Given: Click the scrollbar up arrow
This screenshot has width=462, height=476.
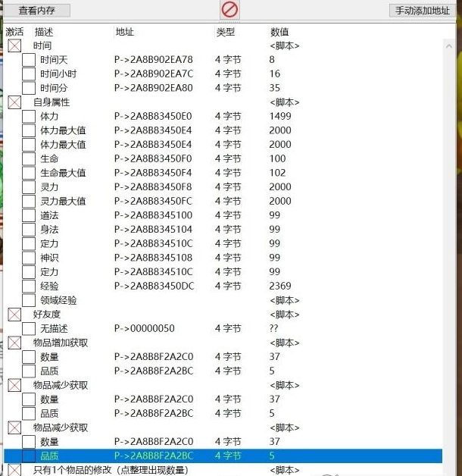Looking at the screenshot, I should tap(449, 46).
